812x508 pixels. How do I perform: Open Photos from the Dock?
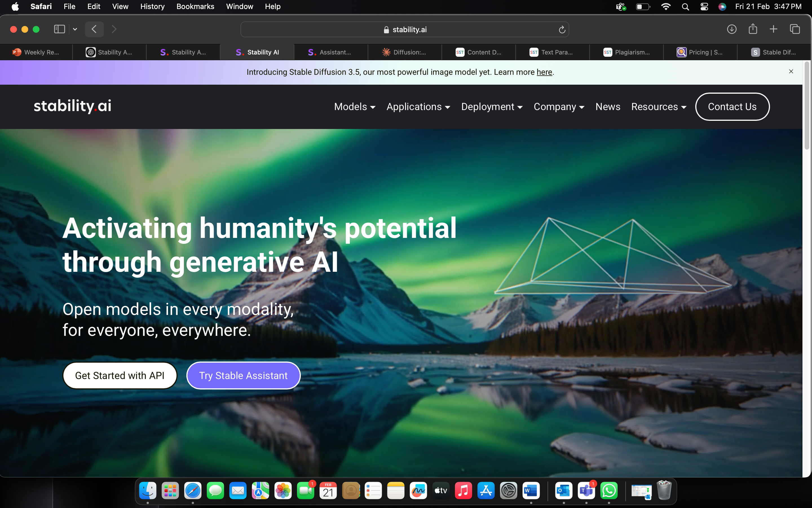tap(283, 491)
